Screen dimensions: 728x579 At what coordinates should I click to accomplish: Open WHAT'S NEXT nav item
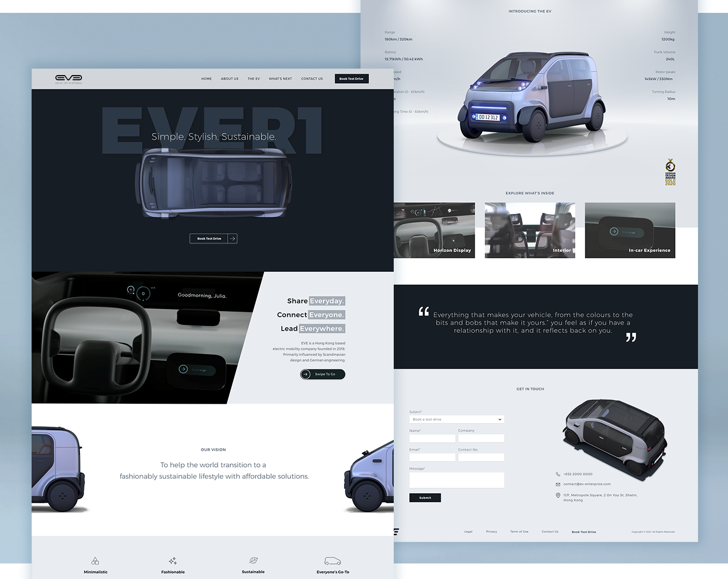[280, 79]
